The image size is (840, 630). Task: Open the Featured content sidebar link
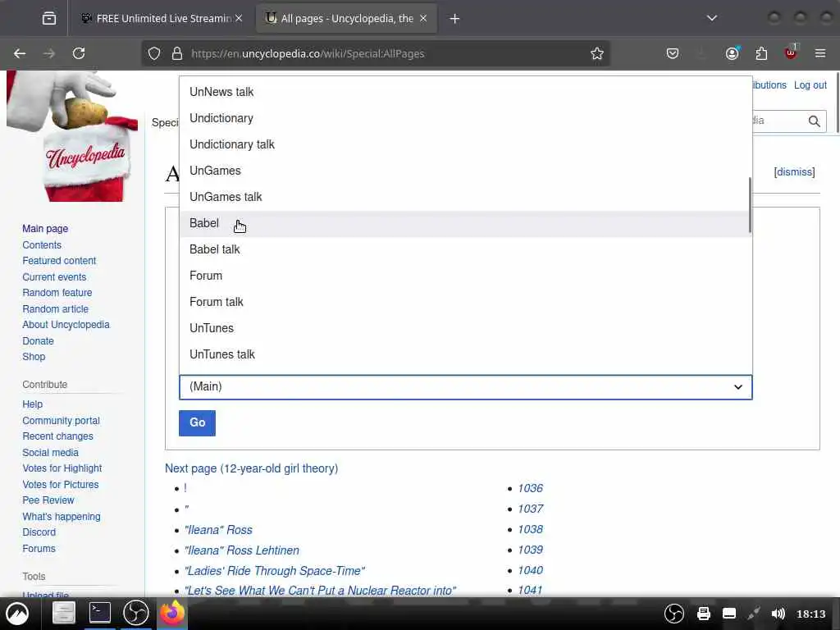(59, 261)
